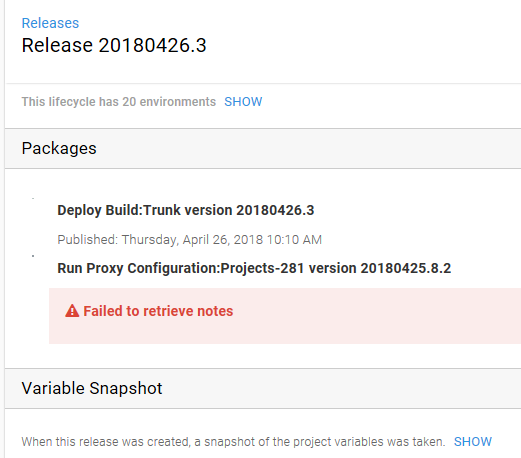Screen dimensions: 521x458
Task: Show the project variables snapshot
Action: click(x=473, y=442)
